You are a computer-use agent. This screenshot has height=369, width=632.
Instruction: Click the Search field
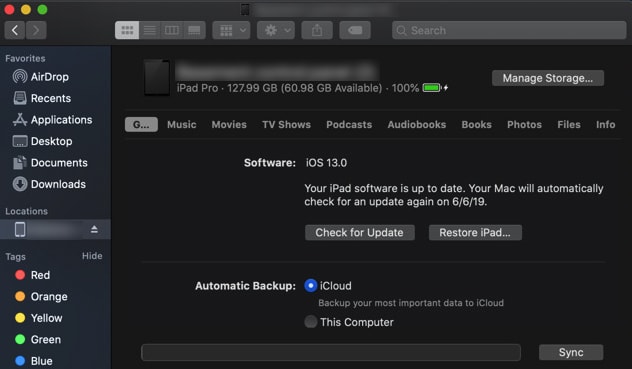click(x=509, y=30)
